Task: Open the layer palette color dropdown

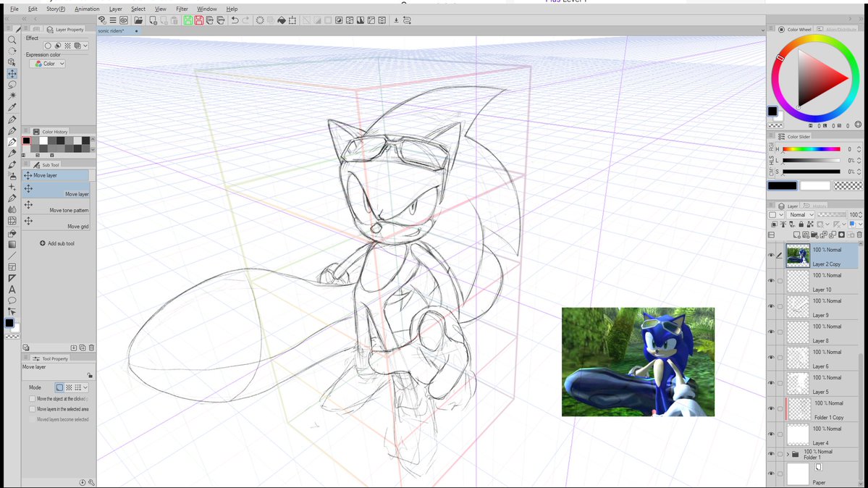Action: point(775,215)
